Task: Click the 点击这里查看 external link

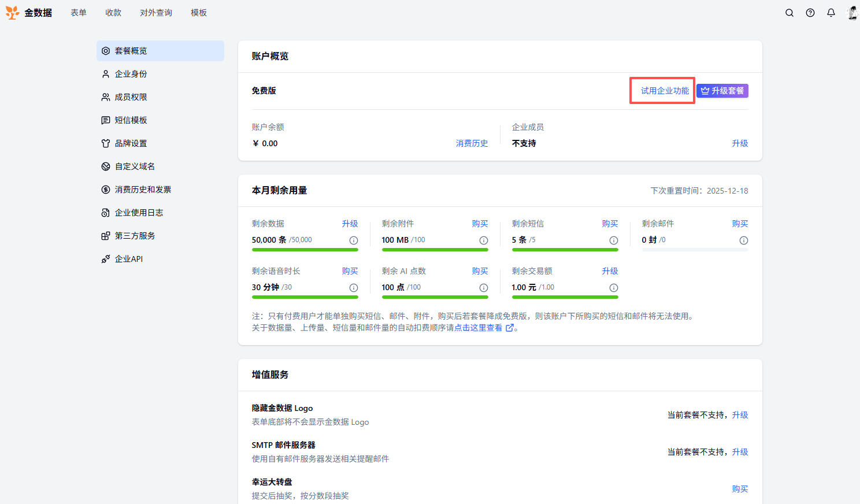Action: coord(483,328)
